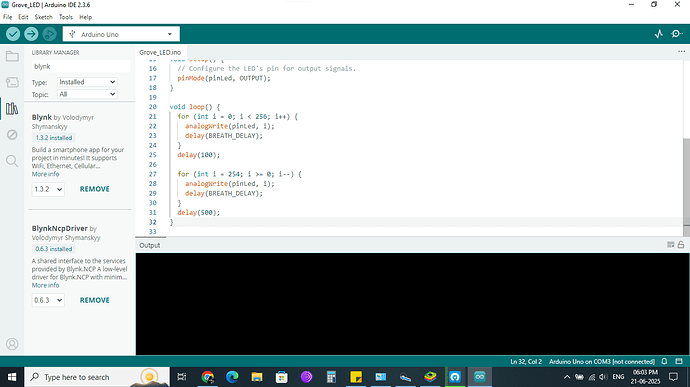Toggle the output panel lock icon
690x387 pixels.
681,245
